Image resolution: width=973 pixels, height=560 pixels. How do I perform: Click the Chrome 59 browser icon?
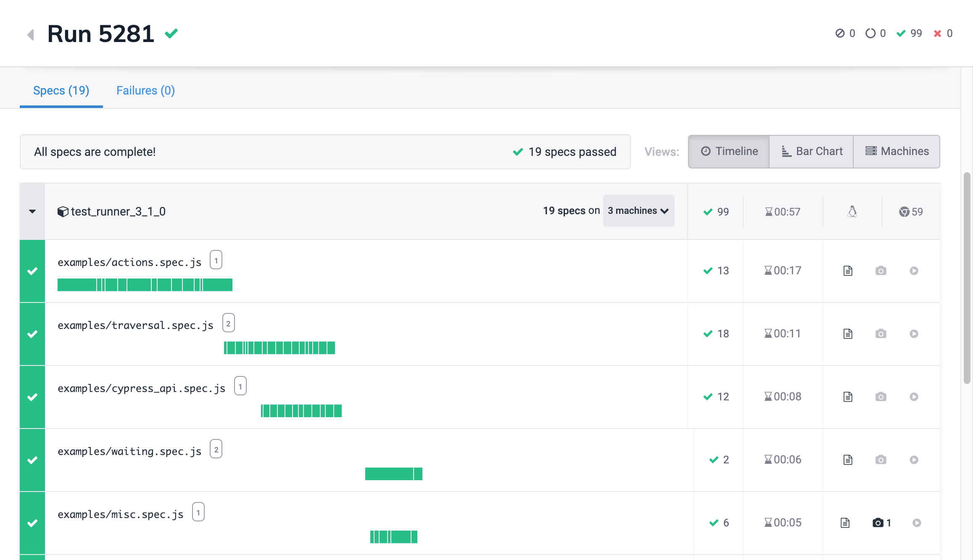pos(911,211)
